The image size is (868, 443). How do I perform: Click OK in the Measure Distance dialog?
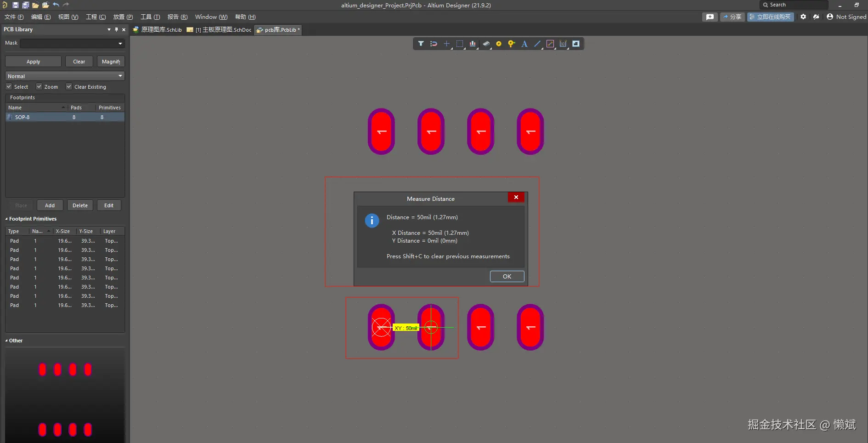507,276
